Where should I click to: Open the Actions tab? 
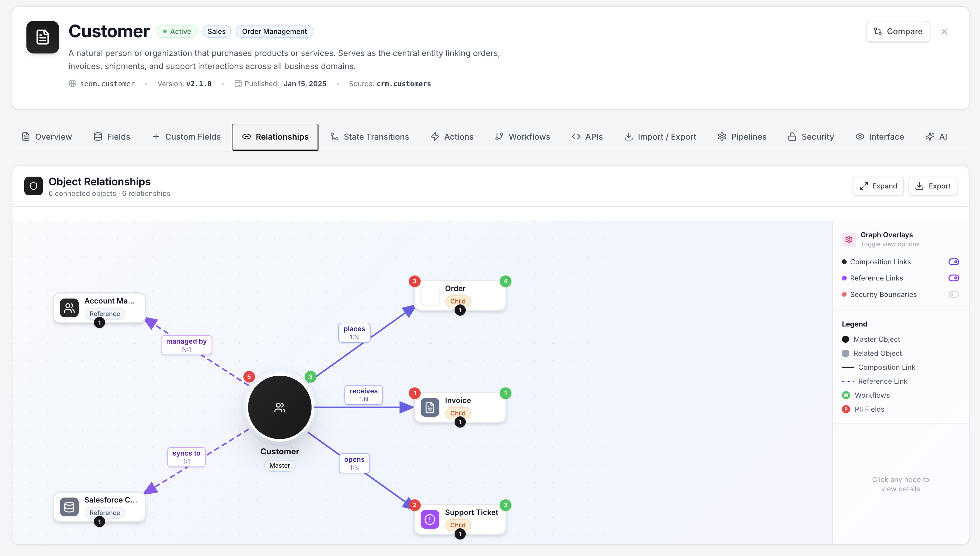452,137
